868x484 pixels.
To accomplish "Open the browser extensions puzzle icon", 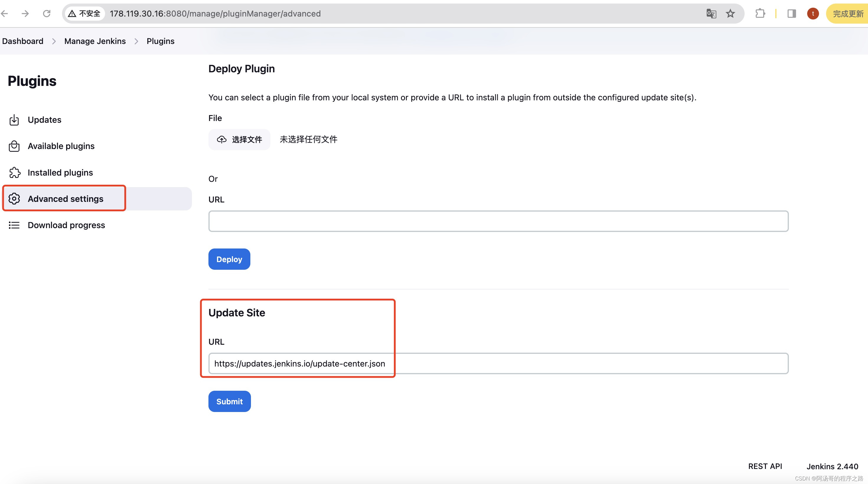I will 760,14.
